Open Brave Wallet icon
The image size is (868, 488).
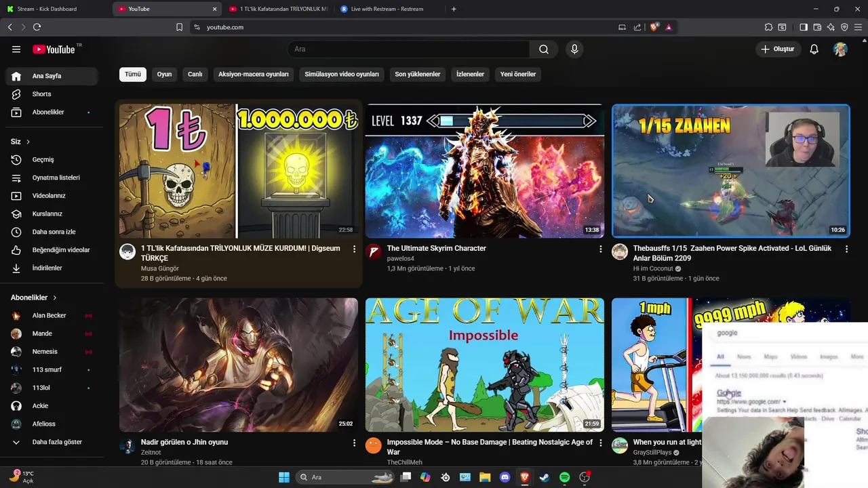817,27
